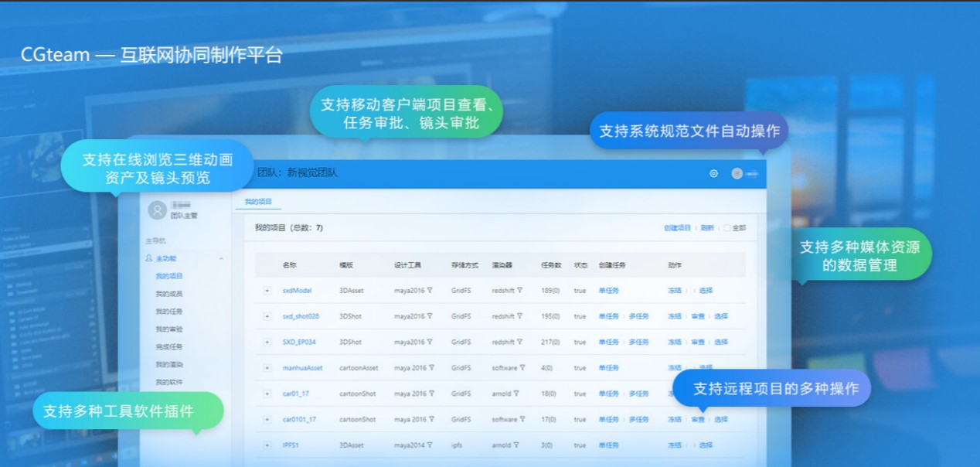The width and height of the screenshot is (980, 467).
Task: Click the sidebar profile avatar icon
Action: pos(158,210)
